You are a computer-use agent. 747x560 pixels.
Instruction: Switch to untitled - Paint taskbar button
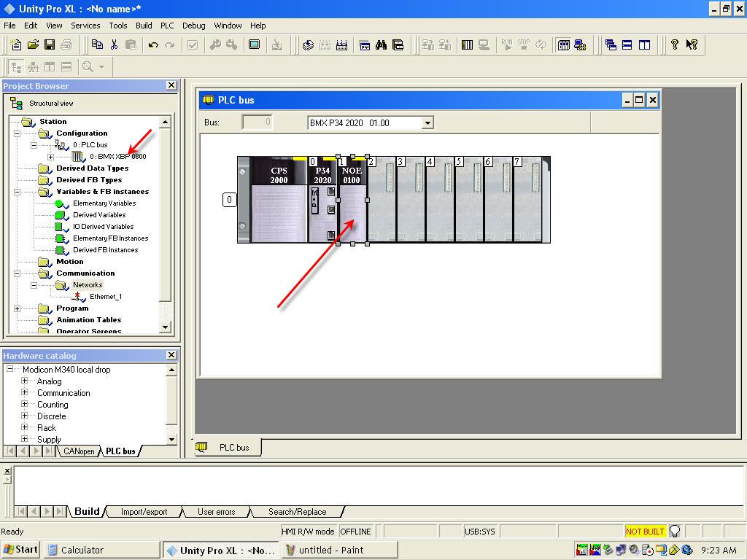coord(339,550)
